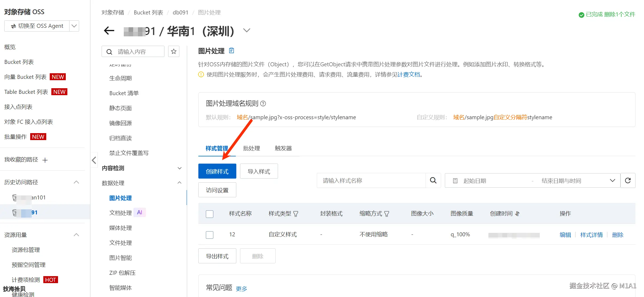Click the 起始日期 date field
The image size is (644, 297).
point(475,181)
